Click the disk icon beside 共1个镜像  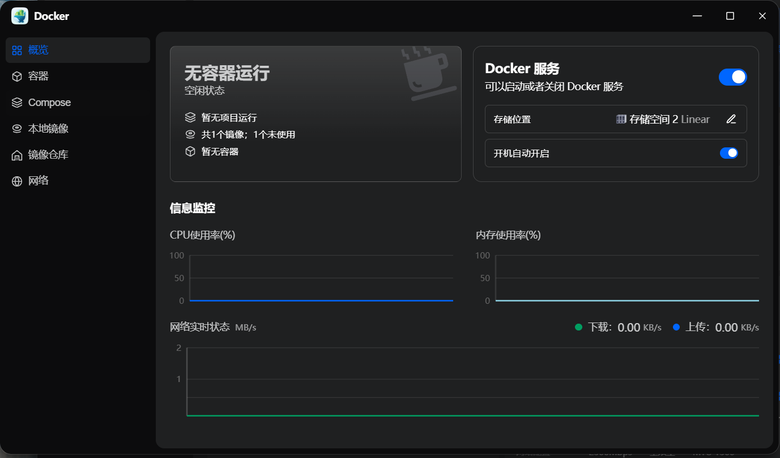pyautogui.click(x=190, y=134)
